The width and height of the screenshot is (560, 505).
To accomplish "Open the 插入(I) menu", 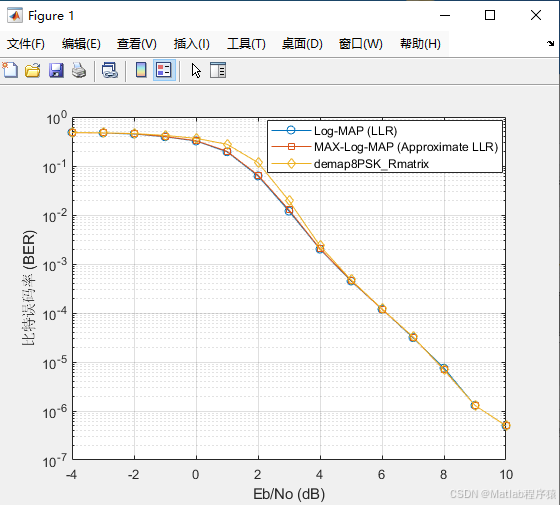I will click(x=192, y=44).
